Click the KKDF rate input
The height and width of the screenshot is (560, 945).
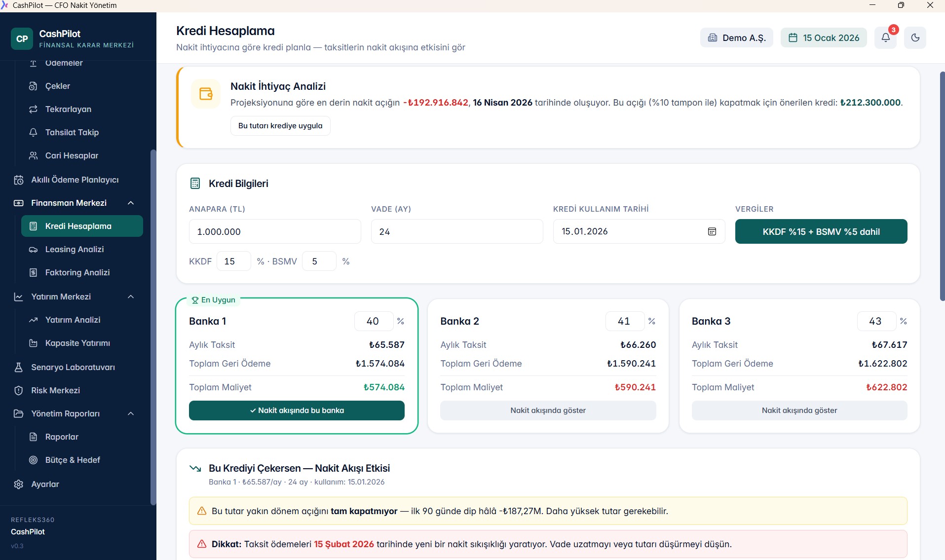click(233, 261)
